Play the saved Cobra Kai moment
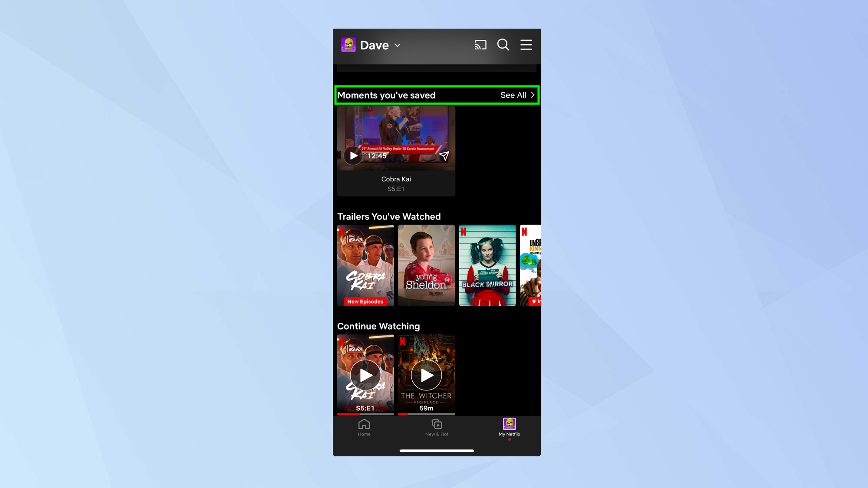 [x=353, y=156]
